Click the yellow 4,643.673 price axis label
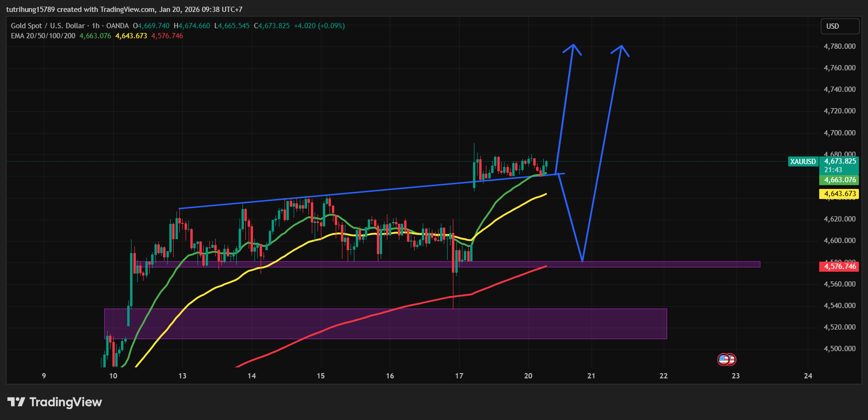The height and width of the screenshot is (420, 868). click(x=839, y=194)
